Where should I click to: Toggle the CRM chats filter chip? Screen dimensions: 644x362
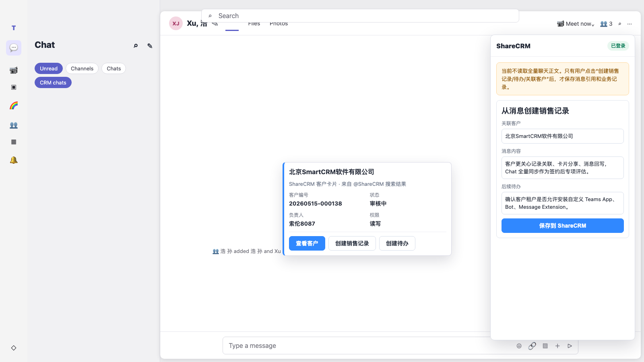click(53, 82)
